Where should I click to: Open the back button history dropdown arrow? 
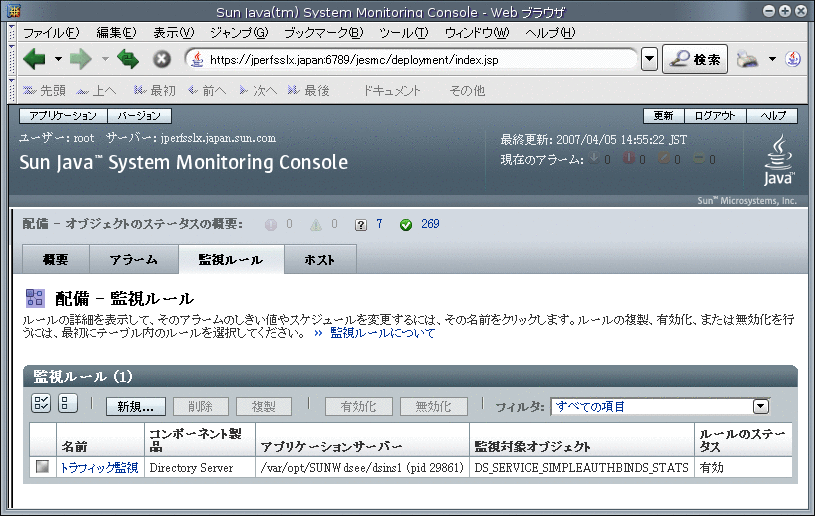pos(58,59)
